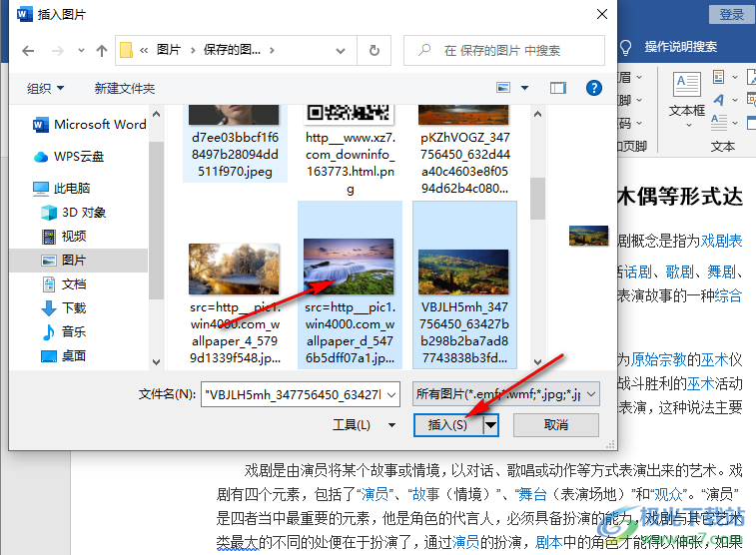Open dialog help question mark
The height and width of the screenshot is (555, 756).
point(593,88)
